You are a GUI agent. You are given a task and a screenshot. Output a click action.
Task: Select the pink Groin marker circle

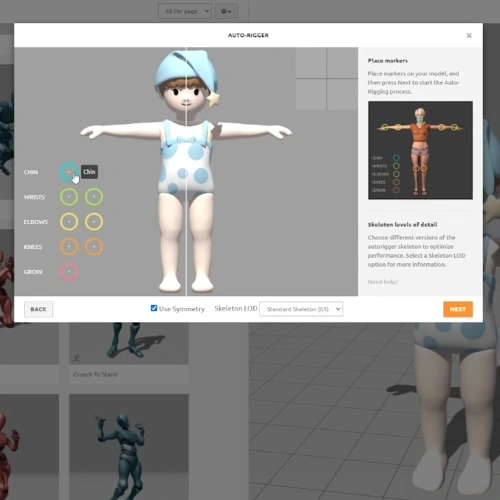(x=69, y=272)
